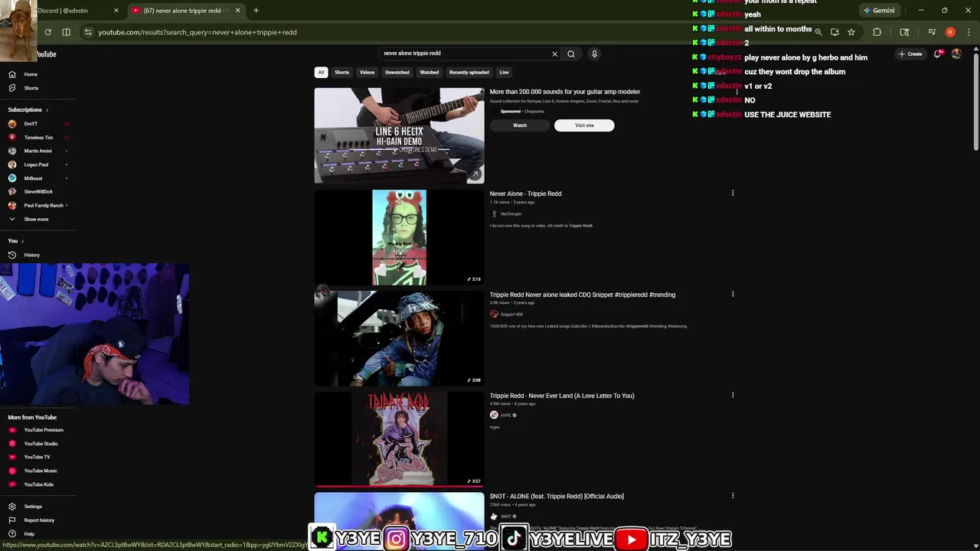This screenshot has height=551, width=980.
Task: Open Never Ever Land video thumbnail
Action: click(x=399, y=439)
